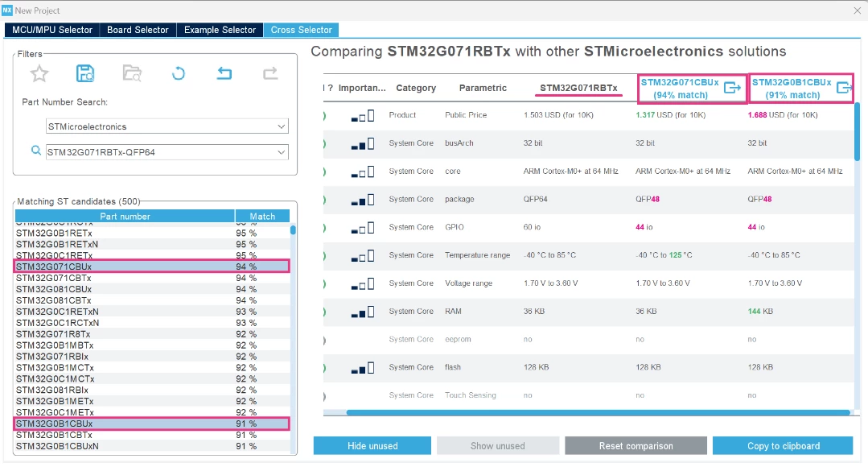The height and width of the screenshot is (467, 868).
Task: Set importance level for the Voltage range row
Action: coord(363,284)
